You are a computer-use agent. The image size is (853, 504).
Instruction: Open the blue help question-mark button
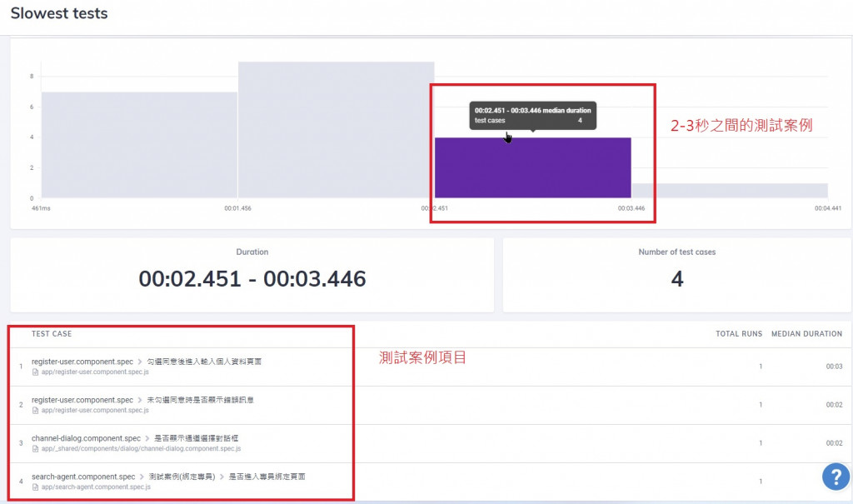pyautogui.click(x=836, y=477)
